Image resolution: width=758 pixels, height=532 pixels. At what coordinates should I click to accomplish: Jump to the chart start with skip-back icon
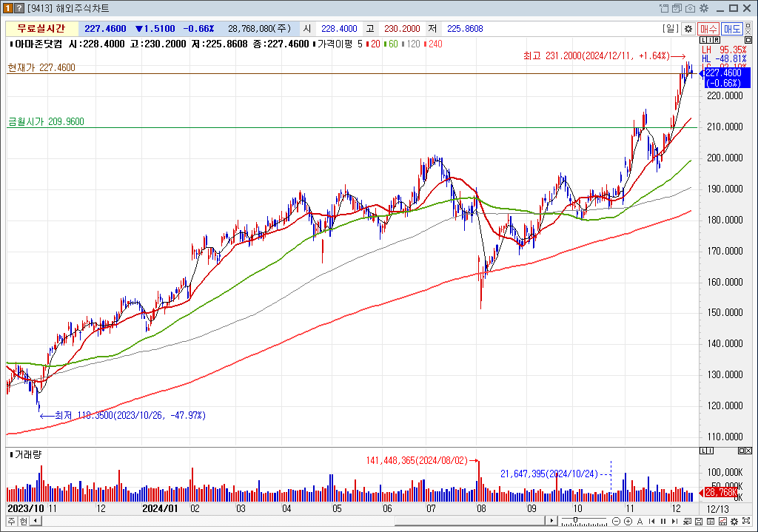coord(652,522)
